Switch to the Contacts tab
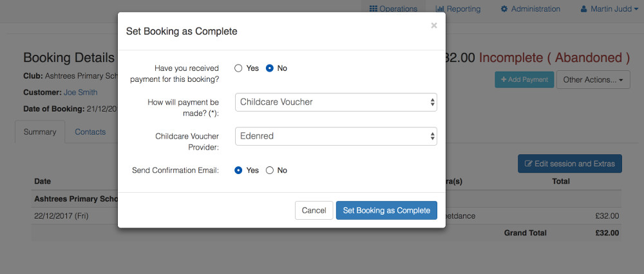 pos(90,132)
